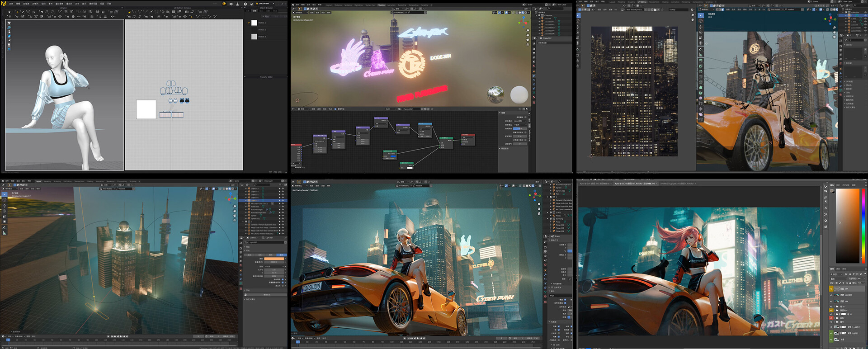Toggle checkbox of collection 1.001 in render preview outliner
Screen dimensions: 868x349
[551, 212]
